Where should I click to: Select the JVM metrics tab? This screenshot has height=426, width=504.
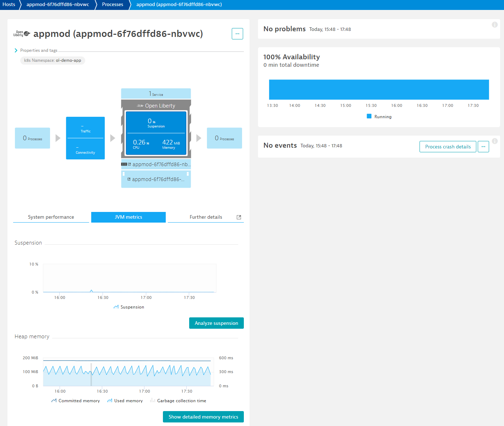pos(128,217)
